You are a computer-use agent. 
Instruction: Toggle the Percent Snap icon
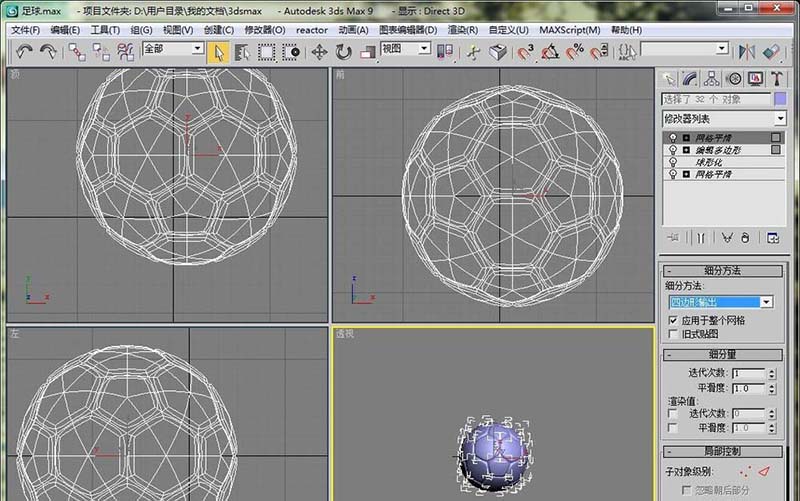[x=574, y=52]
